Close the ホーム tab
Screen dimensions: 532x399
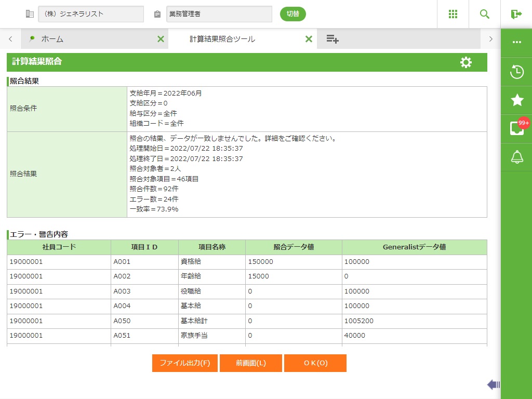[x=161, y=39]
